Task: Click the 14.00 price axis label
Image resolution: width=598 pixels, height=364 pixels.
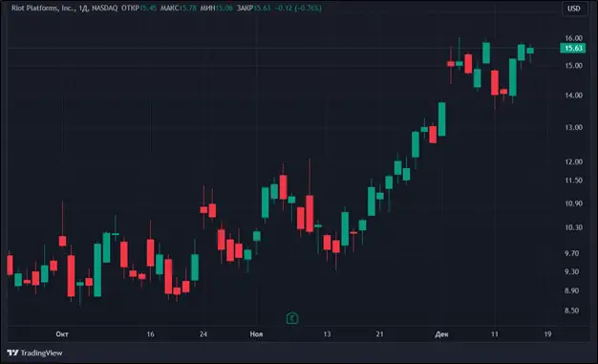Action: (x=573, y=96)
